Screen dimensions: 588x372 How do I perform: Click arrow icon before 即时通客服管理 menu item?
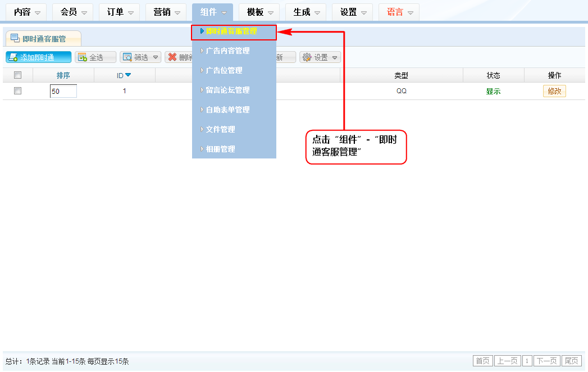pyautogui.click(x=202, y=31)
